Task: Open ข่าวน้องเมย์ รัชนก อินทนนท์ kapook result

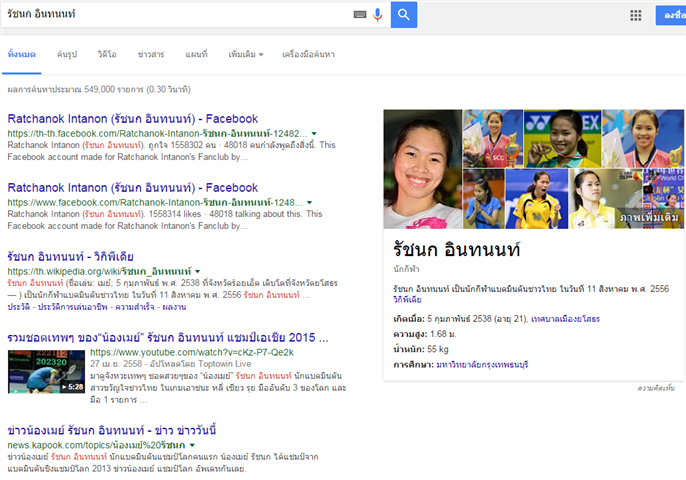Action: (112, 430)
